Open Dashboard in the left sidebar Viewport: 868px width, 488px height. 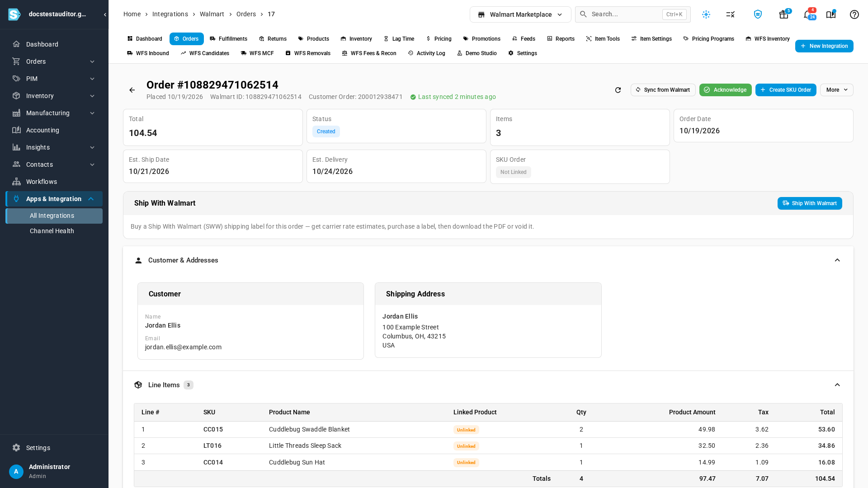54,44
